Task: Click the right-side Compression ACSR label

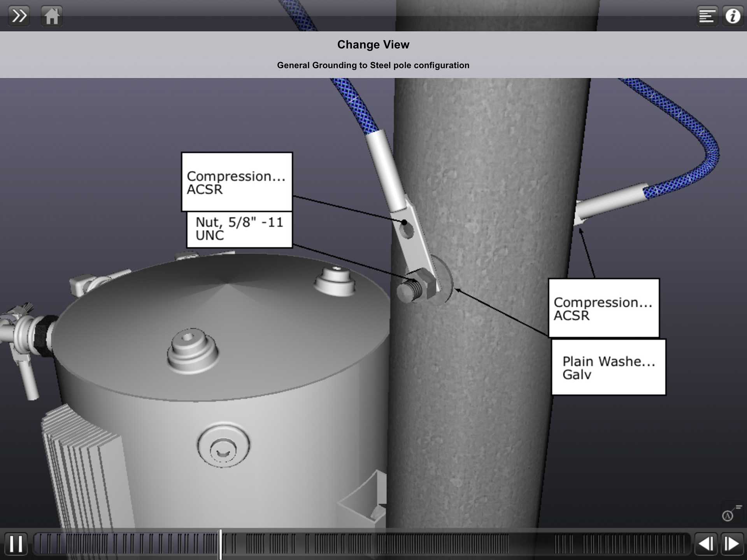Action: click(x=603, y=308)
